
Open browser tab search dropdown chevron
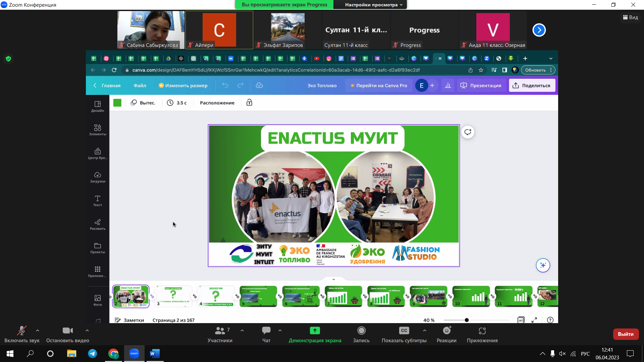551,58
